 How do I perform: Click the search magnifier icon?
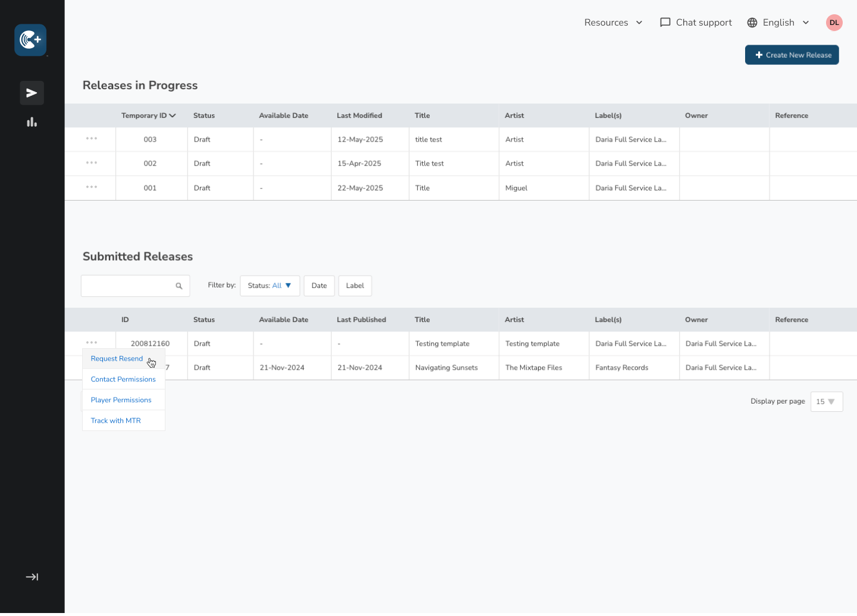point(179,286)
